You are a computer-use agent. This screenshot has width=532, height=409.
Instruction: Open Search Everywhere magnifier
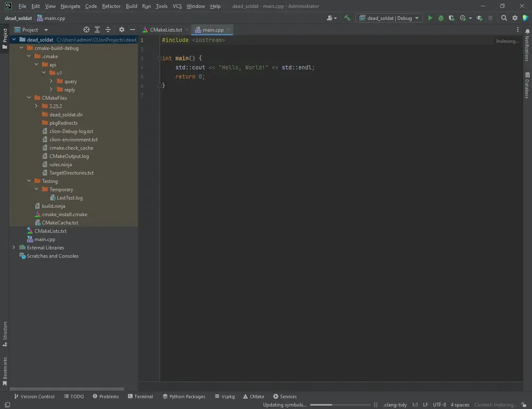[504, 18]
